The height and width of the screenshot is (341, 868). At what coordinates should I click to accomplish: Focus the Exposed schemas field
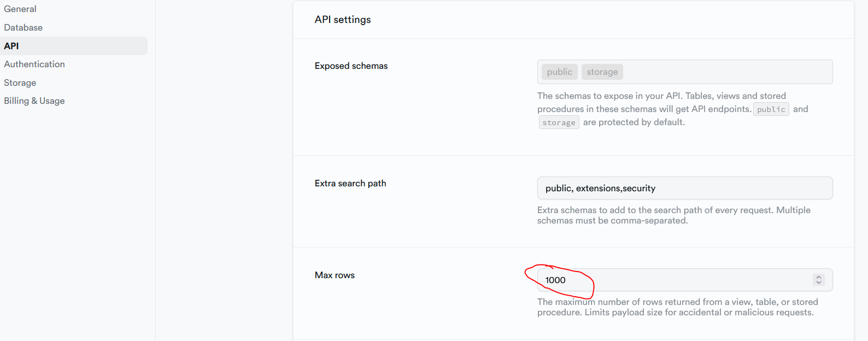[x=727, y=72]
